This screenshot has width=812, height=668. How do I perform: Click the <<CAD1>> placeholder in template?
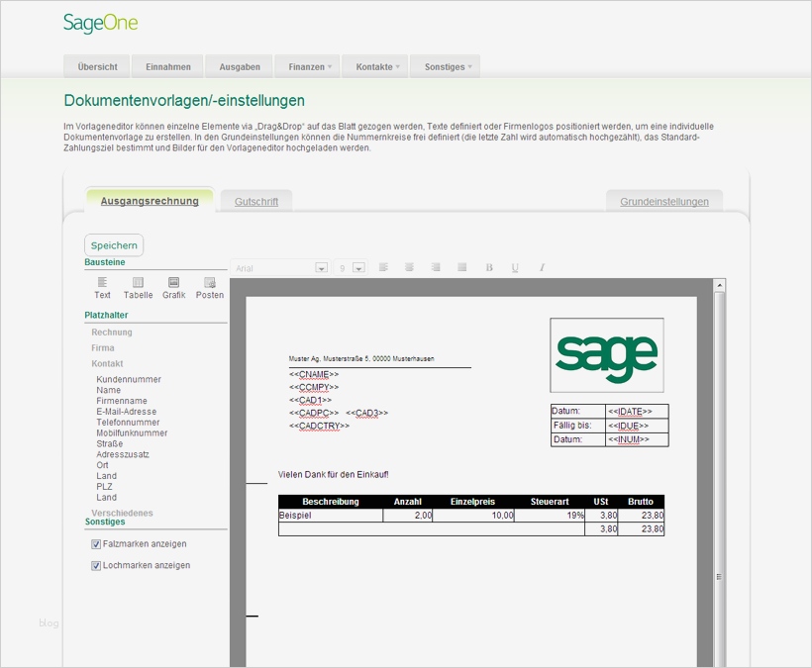click(x=310, y=400)
